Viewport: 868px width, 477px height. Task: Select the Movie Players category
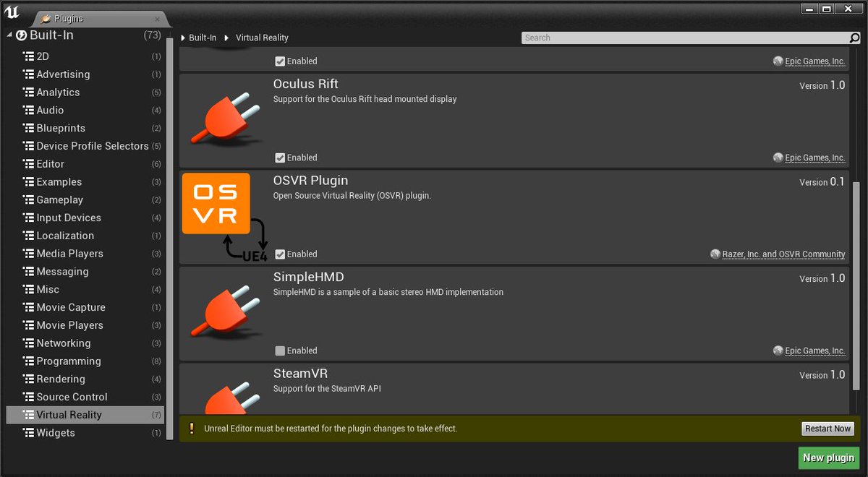(x=85, y=325)
